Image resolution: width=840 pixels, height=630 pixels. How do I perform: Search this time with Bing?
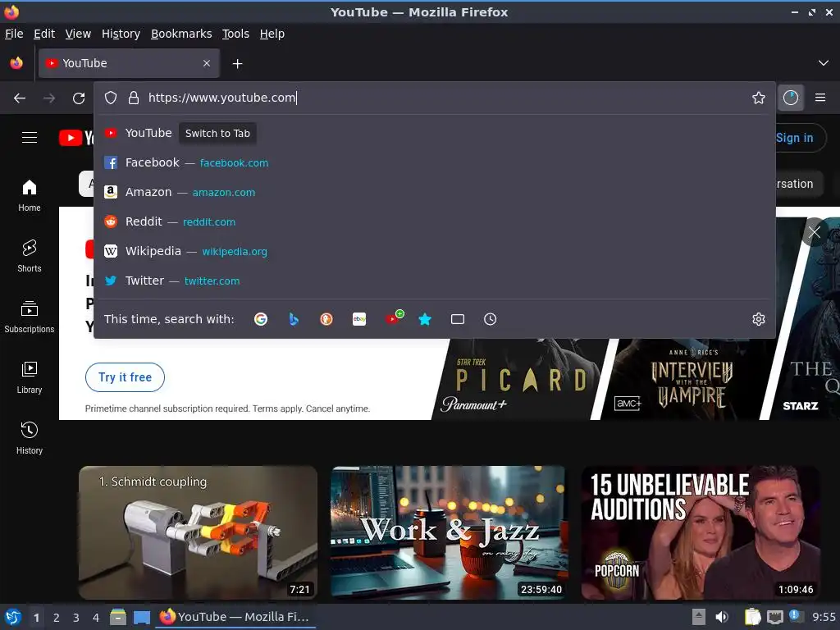294,319
